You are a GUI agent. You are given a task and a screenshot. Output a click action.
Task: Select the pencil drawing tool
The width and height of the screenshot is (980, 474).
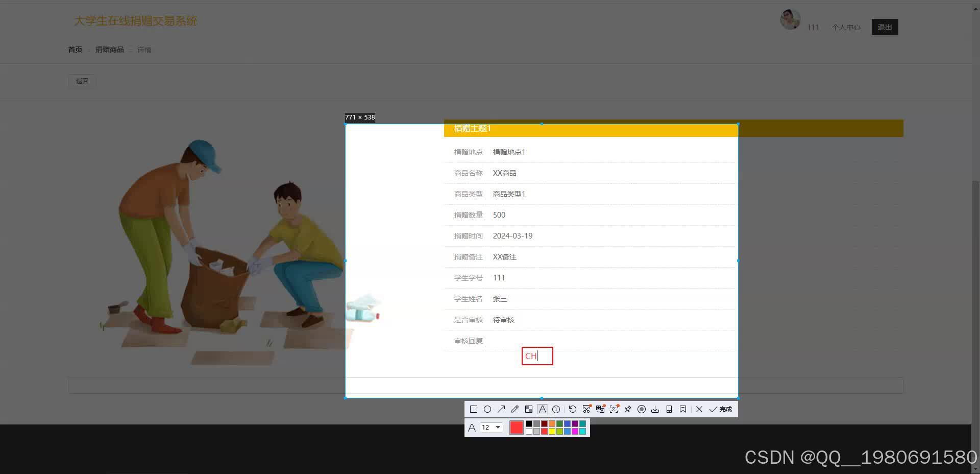515,409
